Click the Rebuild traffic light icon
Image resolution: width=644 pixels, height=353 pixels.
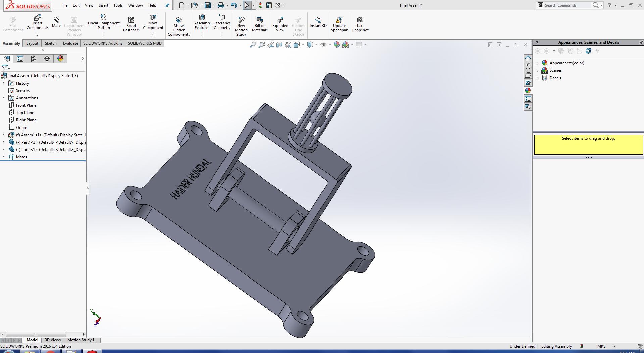pyautogui.click(x=260, y=5)
